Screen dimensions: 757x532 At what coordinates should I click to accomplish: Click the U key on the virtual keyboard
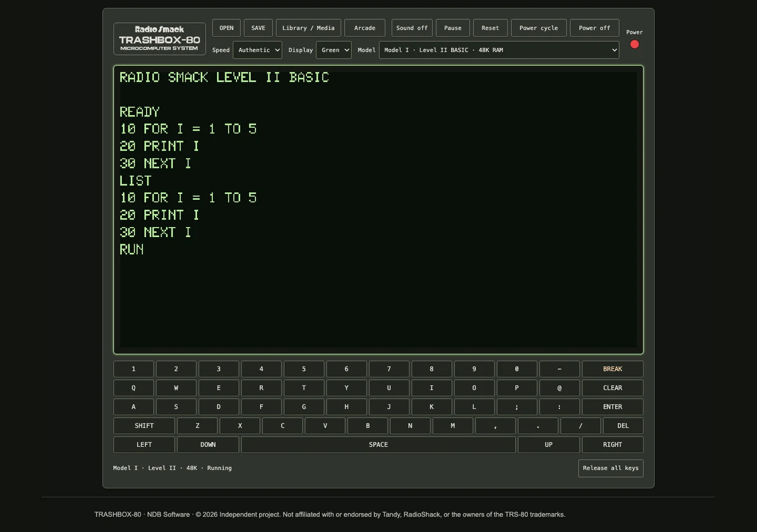tap(389, 388)
